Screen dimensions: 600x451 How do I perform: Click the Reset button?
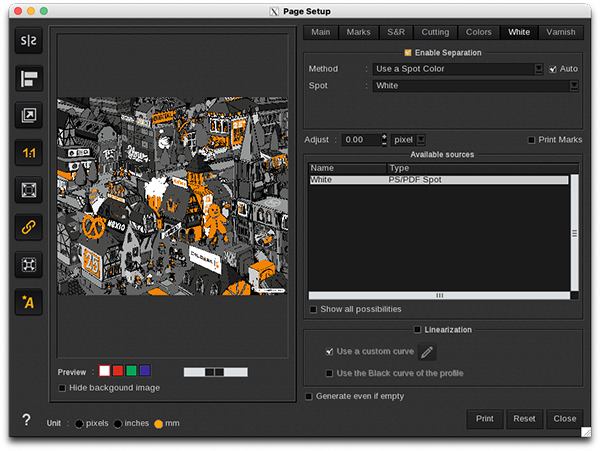[x=523, y=418]
